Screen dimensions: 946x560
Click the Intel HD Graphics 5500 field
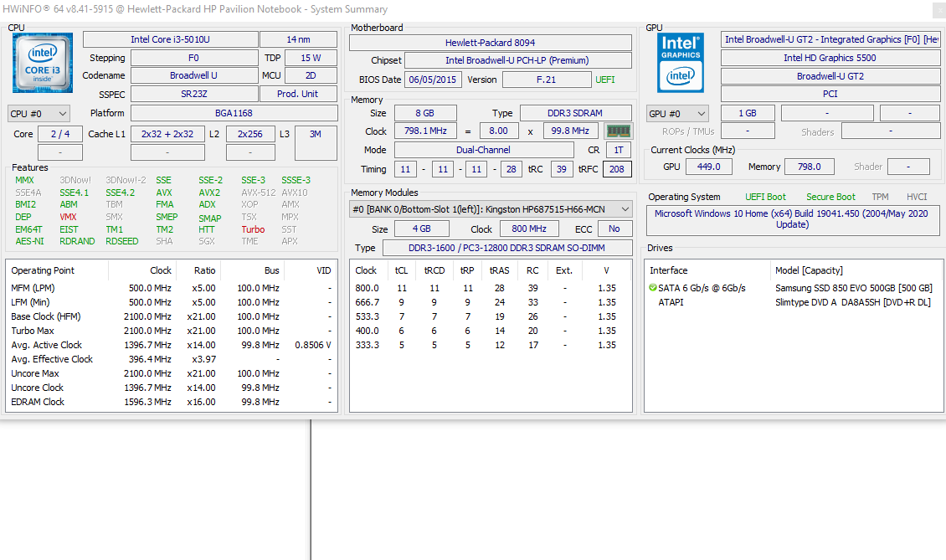(x=830, y=58)
